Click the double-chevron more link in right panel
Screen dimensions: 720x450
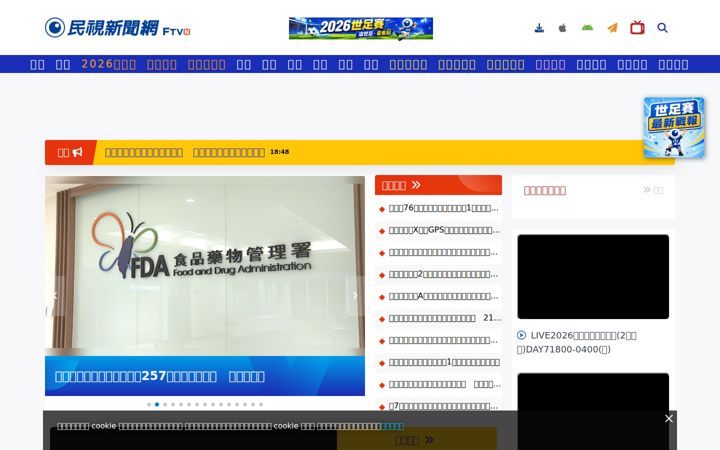pyautogui.click(x=653, y=190)
